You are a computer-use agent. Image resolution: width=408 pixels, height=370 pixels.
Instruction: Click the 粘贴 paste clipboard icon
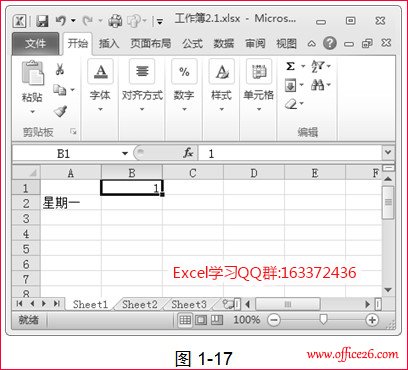pyautogui.click(x=32, y=72)
